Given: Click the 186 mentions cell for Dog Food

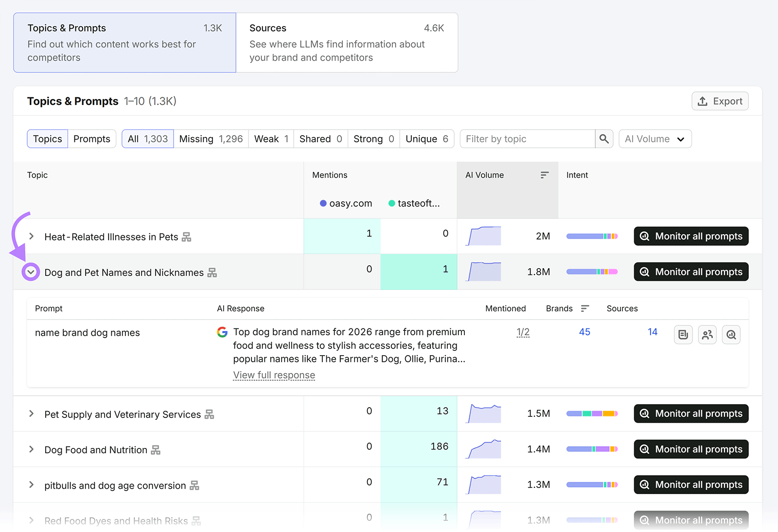Looking at the screenshot, I should (419, 449).
